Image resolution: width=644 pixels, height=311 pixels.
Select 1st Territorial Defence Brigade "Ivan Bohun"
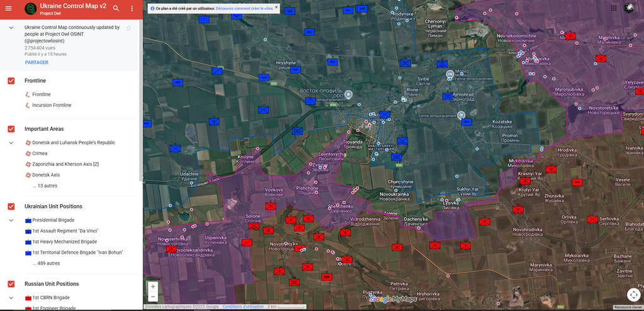click(77, 252)
